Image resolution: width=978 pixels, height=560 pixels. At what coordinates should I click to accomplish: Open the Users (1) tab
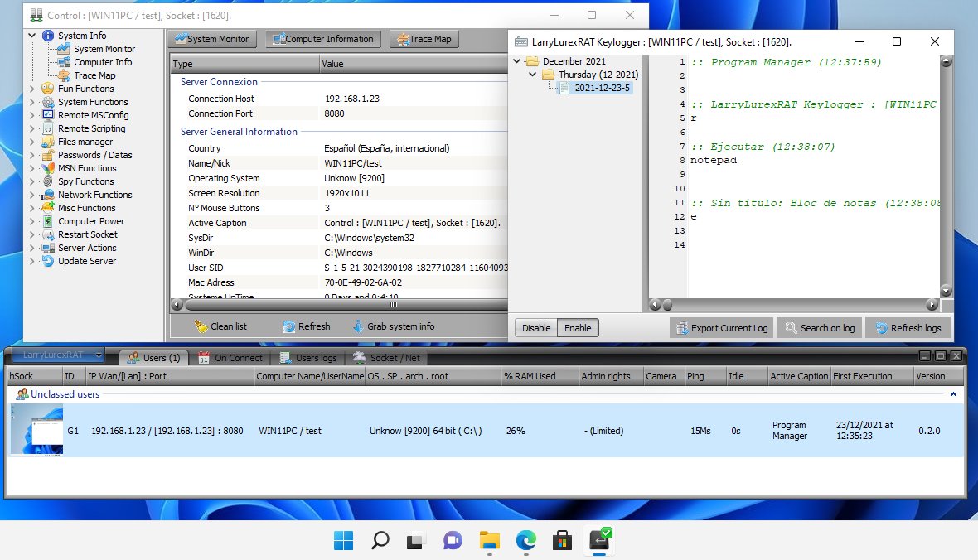[x=154, y=358]
